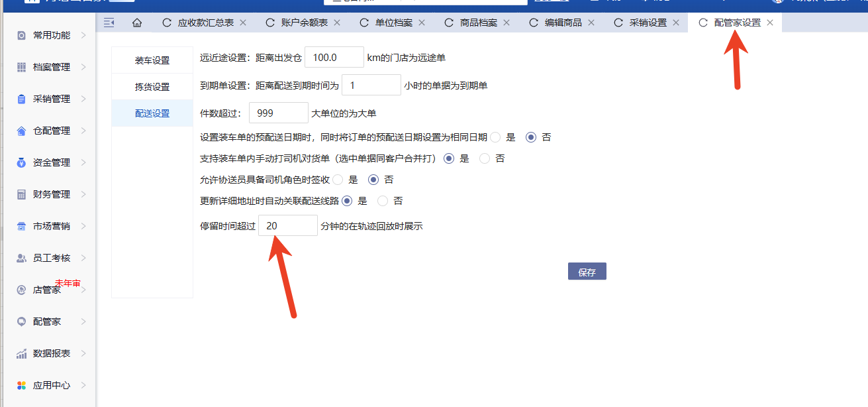Expand the 常用功能 sidebar menu arrow

83,35
